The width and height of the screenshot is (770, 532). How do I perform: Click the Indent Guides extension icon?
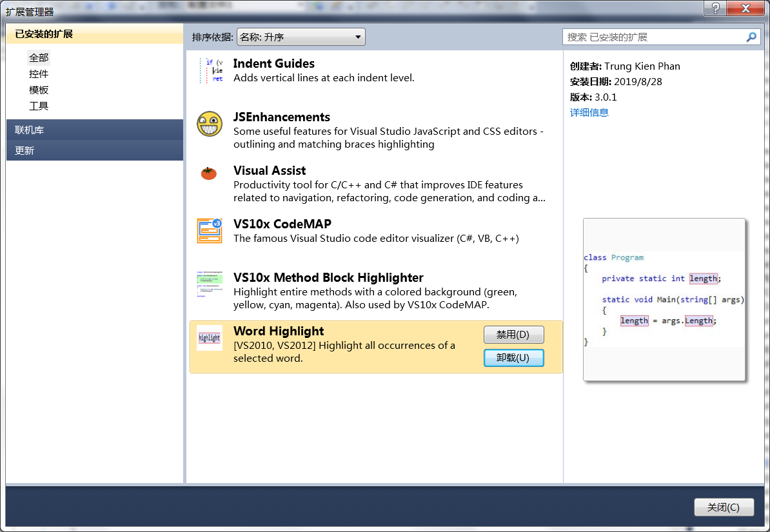(210, 70)
